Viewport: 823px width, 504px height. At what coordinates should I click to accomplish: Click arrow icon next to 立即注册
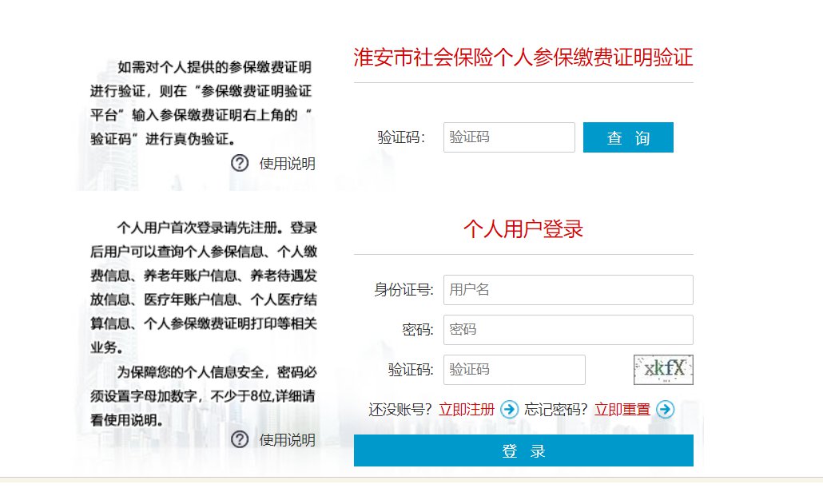click(x=509, y=409)
